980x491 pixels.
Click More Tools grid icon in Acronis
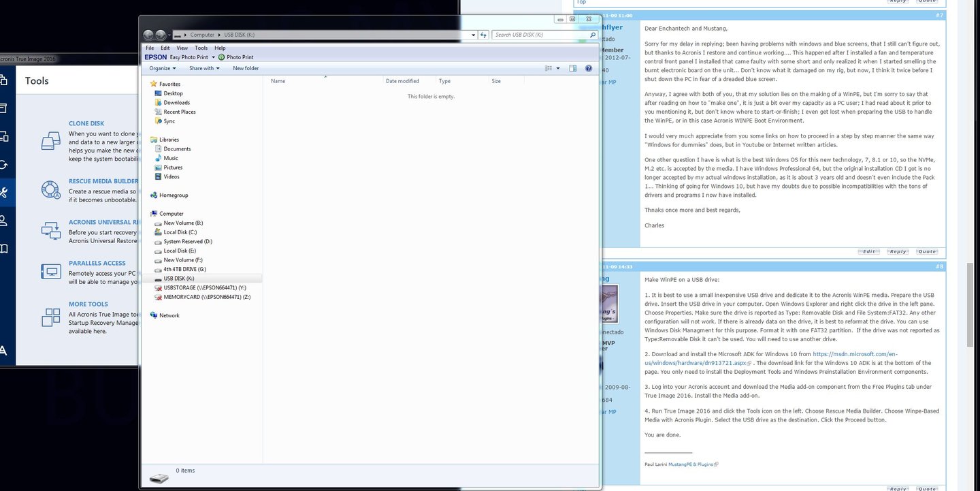[x=51, y=317]
